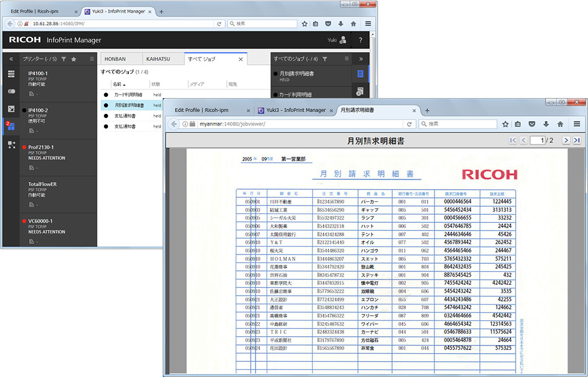The height and width of the screenshot is (377, 588).
Task: Open the Yuki user account icon
Action: 343,40
